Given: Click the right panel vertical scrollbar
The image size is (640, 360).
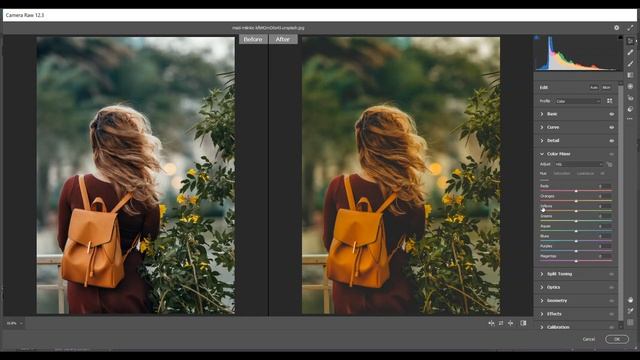Looking at the screenshot, I should tap(621, 202).
